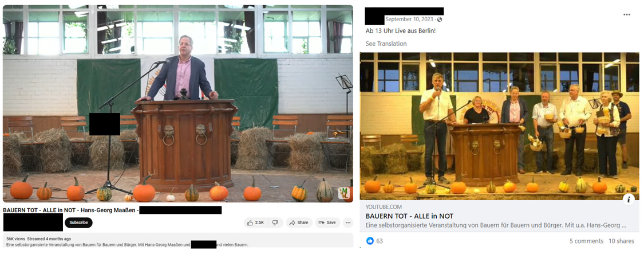Dislike the video with thumbs-down icon
644x254 pixels.
coord(275,222)
